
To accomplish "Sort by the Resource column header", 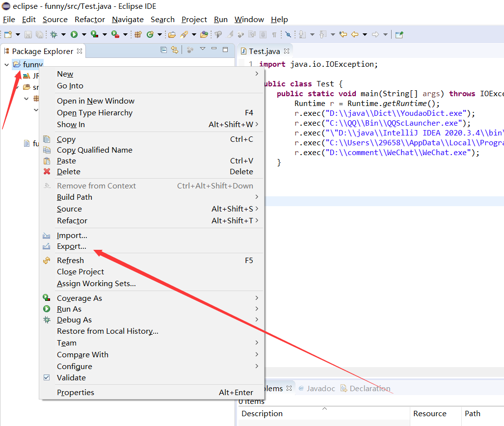I will [435, 414].
